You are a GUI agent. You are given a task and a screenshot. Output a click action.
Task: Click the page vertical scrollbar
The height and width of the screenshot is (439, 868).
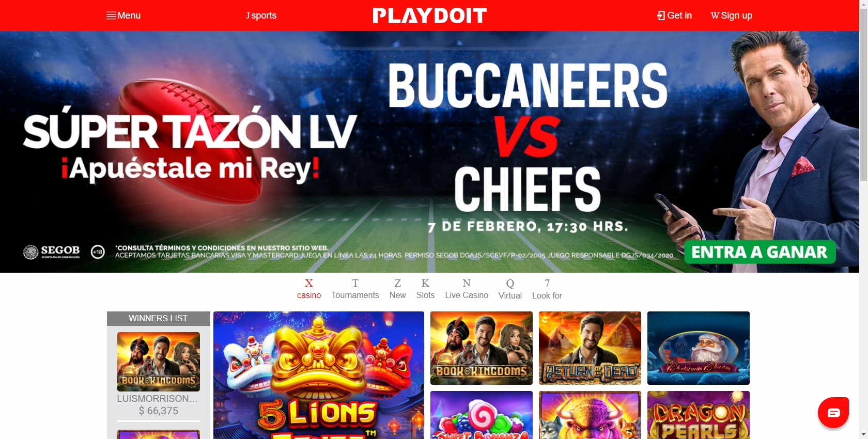pos(863,219)
